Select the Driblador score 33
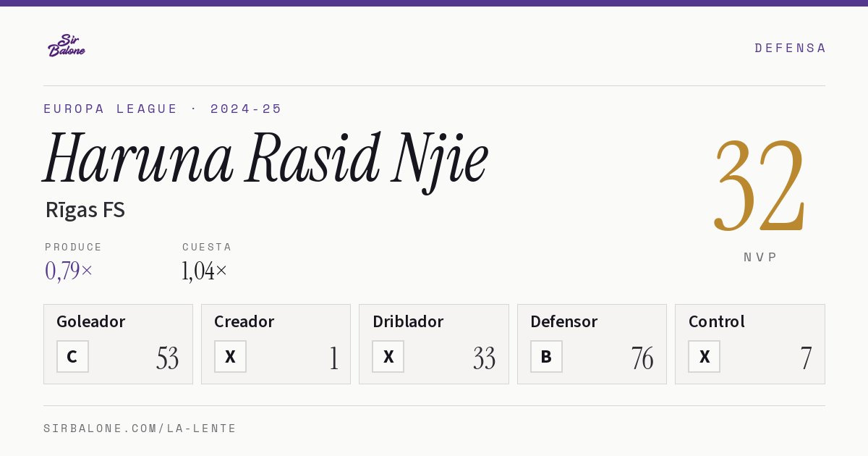The width and height of the screenshot is (868, 456). 484,358
